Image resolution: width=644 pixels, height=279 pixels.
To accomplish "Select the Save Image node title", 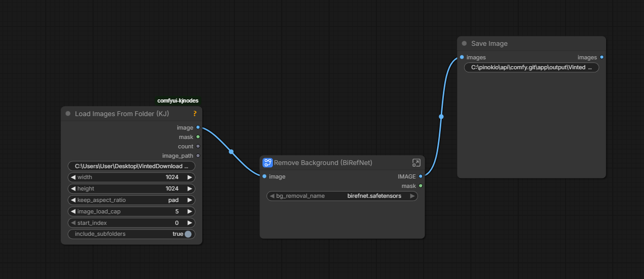I will click(489, 44).
